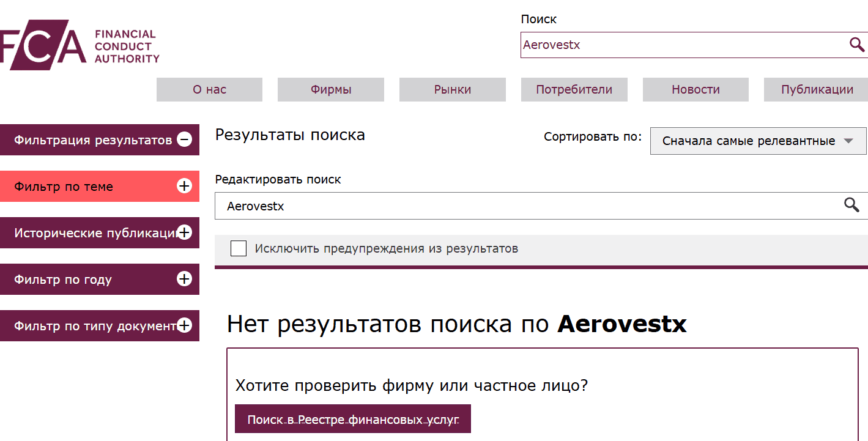
Task: Collapse «Фильтрация результатов» with the minus icon
Action: (x=184, y=139)
